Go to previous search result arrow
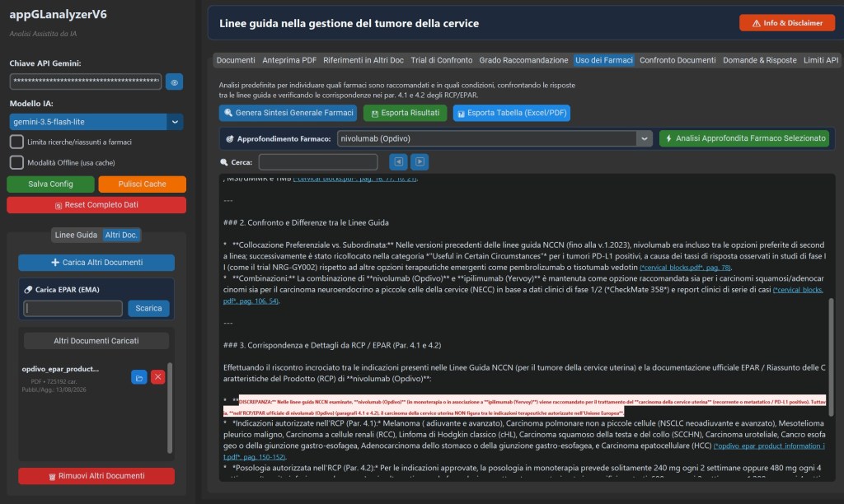Screen dimensions: 844x504 pyautogui.click(x=398, y=162)
